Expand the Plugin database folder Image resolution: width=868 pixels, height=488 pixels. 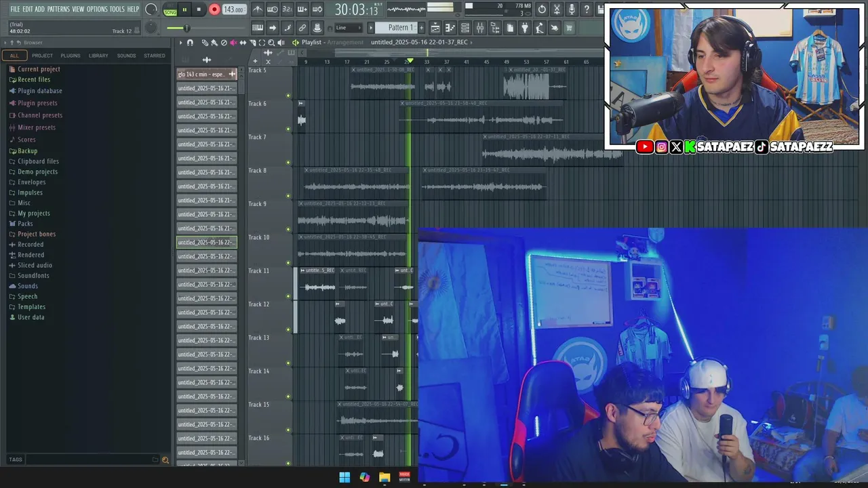coord(40,91)
